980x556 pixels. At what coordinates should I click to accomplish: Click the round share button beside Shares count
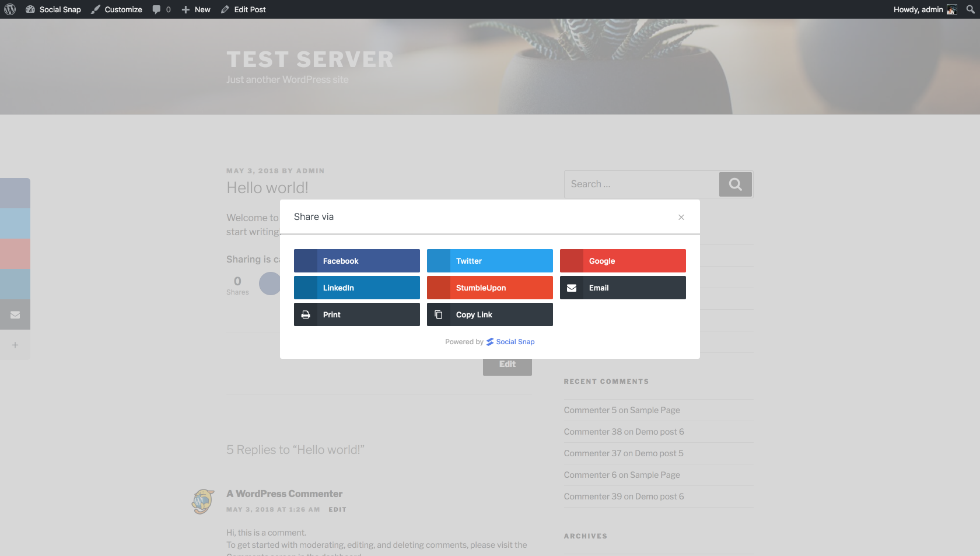pyautogui.click(x=269, y=284)
